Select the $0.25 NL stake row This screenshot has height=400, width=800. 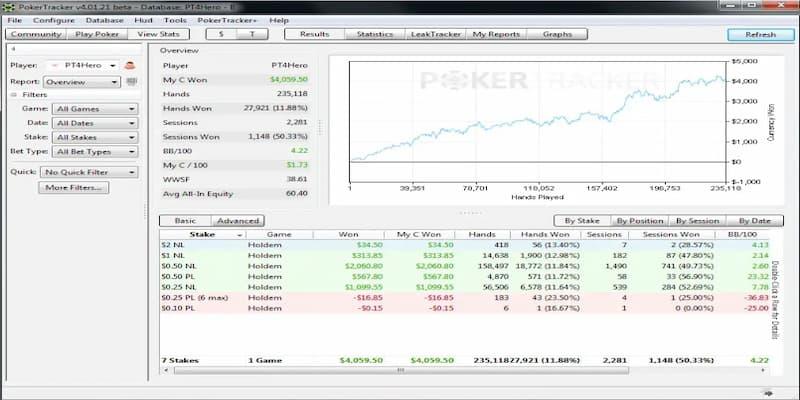(464, 287)
